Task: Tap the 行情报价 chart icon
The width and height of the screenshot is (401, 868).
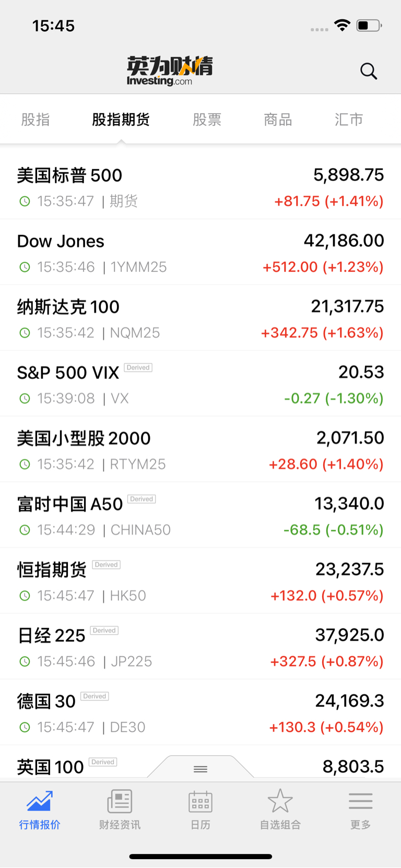Action: [x=40, y=801]
